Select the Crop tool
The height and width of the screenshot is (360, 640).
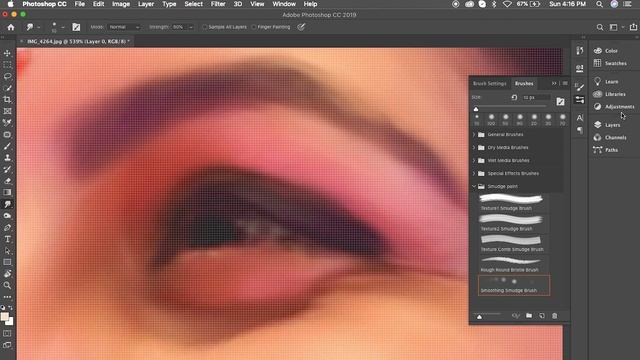point(7,100)
